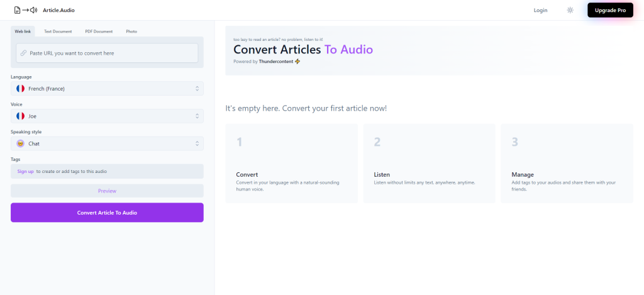Expand the Speaking style dropdown
Viewport: 644px width, 295px height.
107,144
